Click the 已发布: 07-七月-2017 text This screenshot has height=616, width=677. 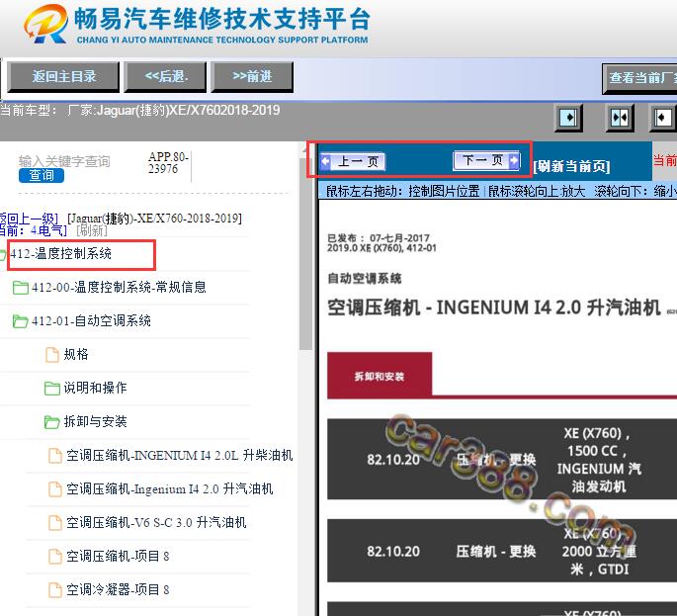[x=379, y=238]
